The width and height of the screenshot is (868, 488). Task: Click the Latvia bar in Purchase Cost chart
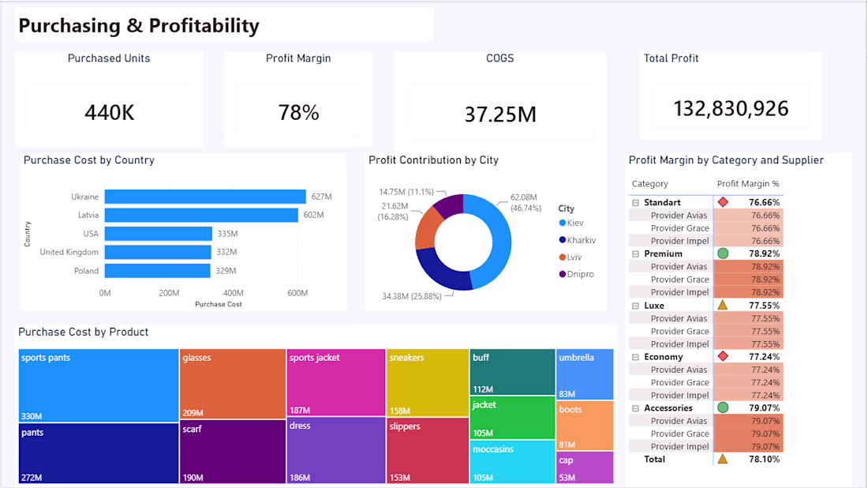coord(201,215)
